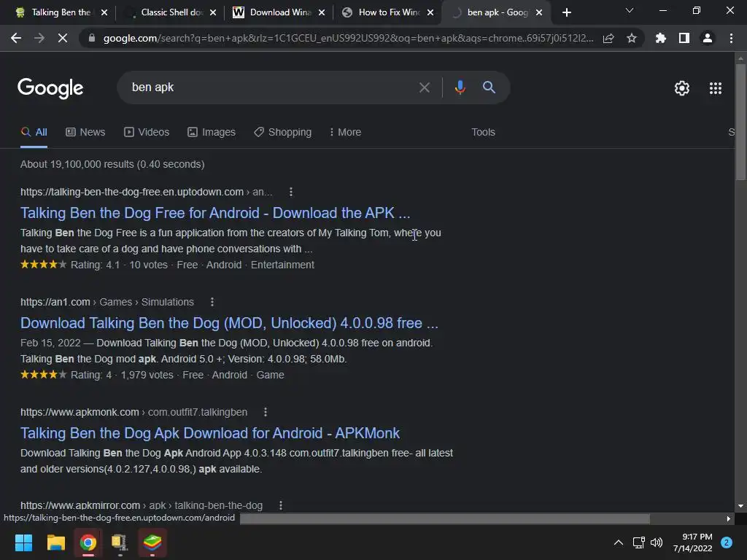Close the ben apk Google tab
The image size is (747, 560).
[x=539, y=12]
